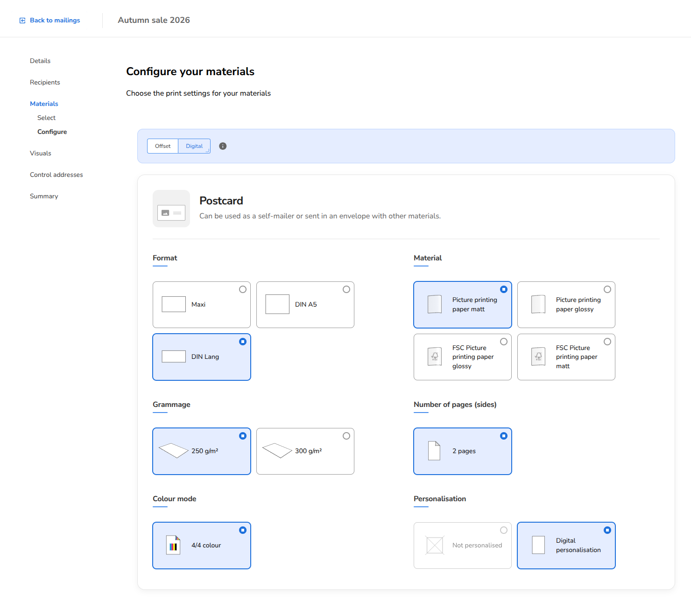Click the DIN Lang format shape icon
The image size is (691, 616).
[174, 357]
